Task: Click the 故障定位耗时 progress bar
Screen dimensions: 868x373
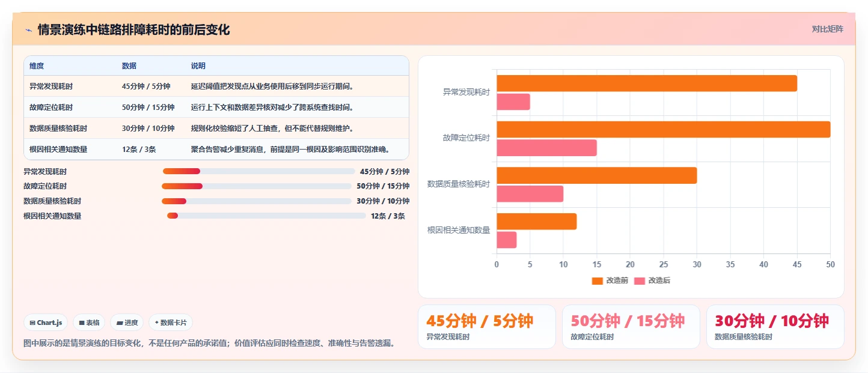Action: click(257, 186)
